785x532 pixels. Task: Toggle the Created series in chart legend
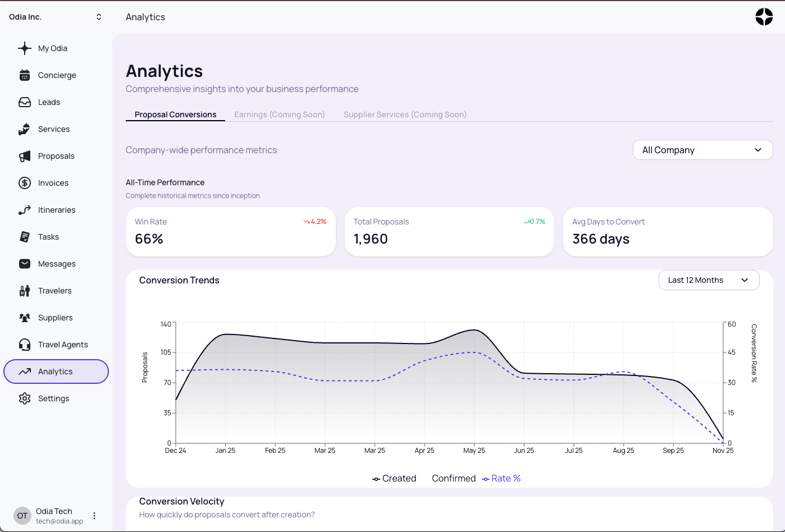pyautogui.click(x=398, y=478)
